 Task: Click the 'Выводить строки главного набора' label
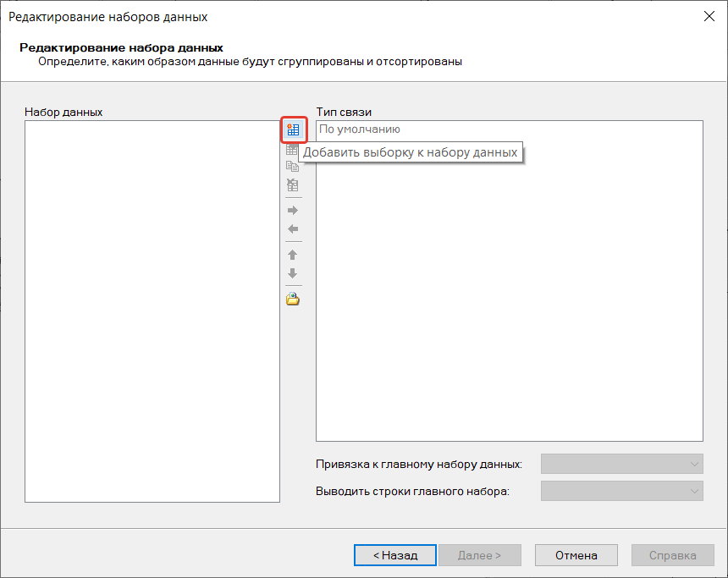[412, 491]
